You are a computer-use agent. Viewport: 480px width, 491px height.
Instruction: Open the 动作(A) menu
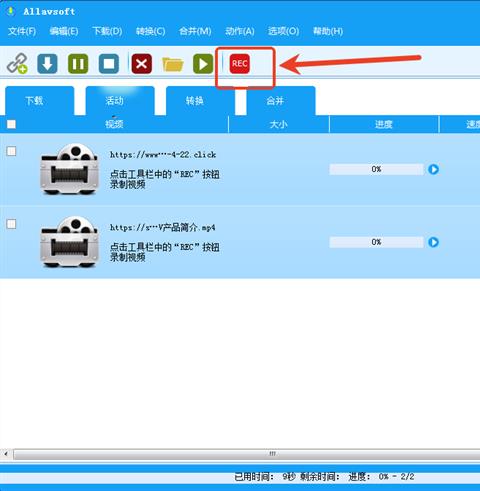point(240,31)
